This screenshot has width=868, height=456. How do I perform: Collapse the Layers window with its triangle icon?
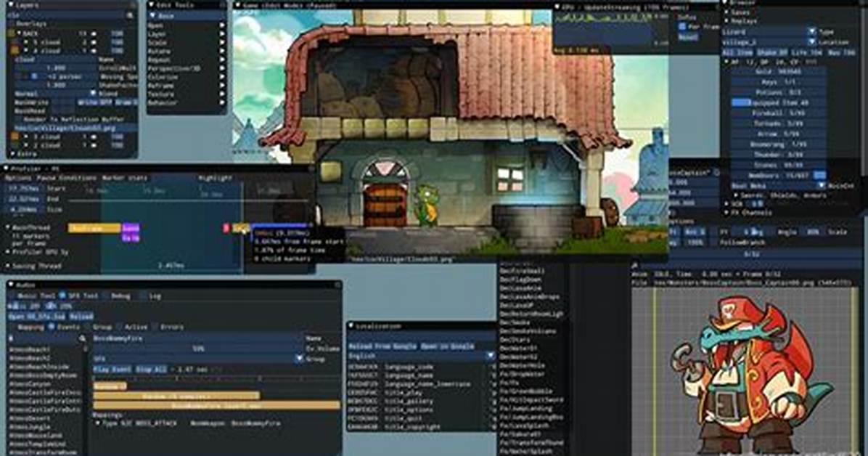click(9, 5)
